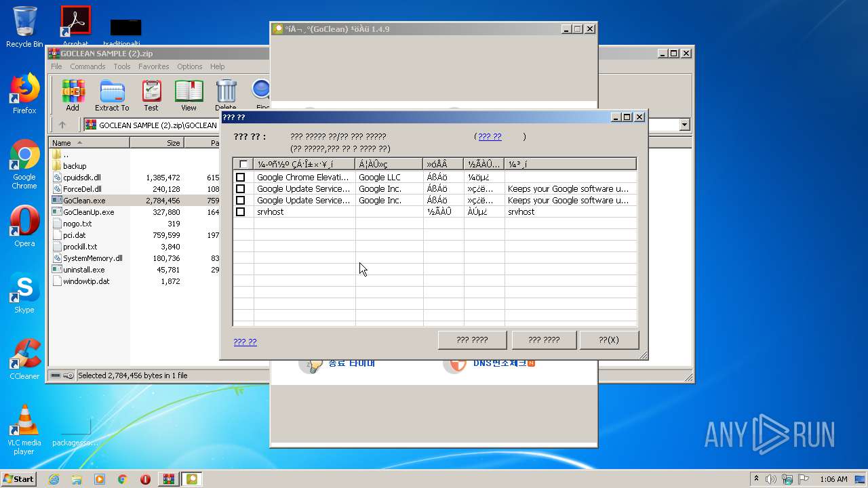Open Help menu in WinRAR
This screenshot has width=868, height=488.
(x=217, y=66)
